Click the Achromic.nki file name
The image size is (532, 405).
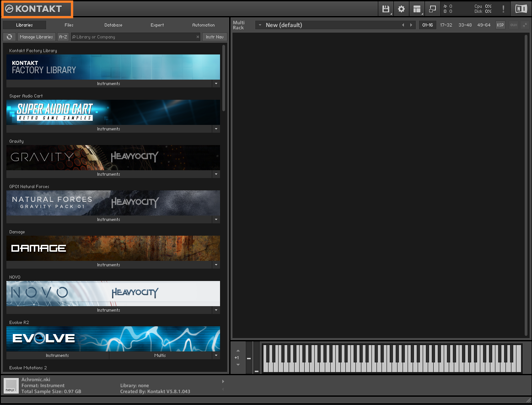click(36, 379)
